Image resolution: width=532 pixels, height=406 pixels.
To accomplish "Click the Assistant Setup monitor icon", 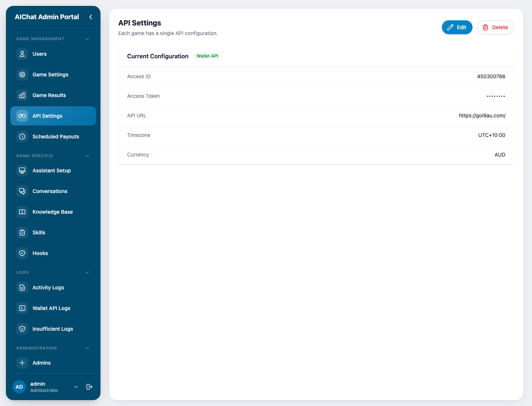I will [x=22, y=171].
